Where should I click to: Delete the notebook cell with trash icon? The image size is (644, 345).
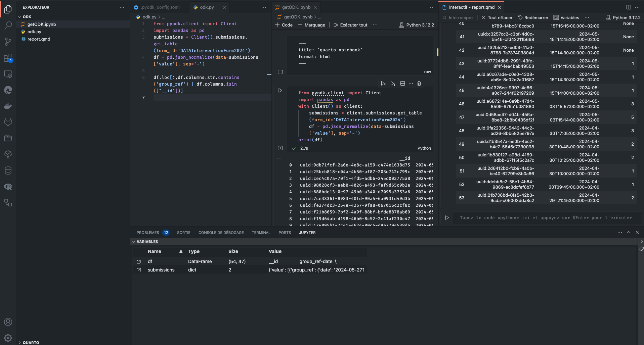(419, 84)
